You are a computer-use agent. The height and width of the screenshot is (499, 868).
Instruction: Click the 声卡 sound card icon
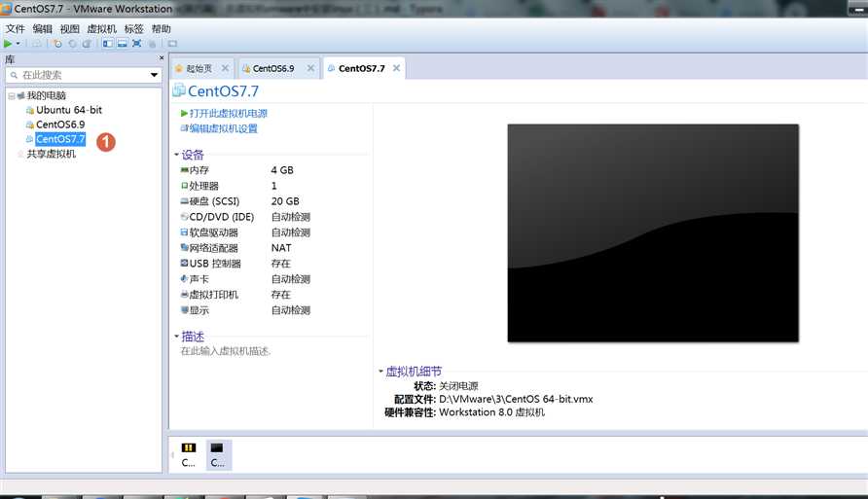tap(184, 279)
